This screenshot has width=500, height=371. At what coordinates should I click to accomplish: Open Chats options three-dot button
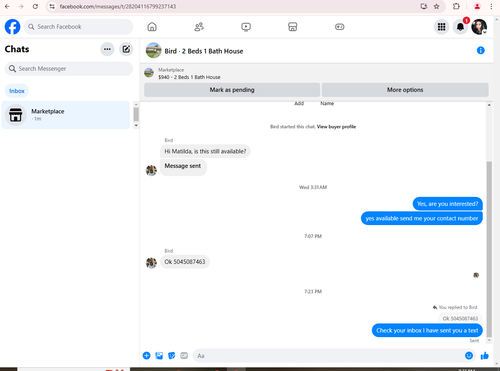coord(107,49)
